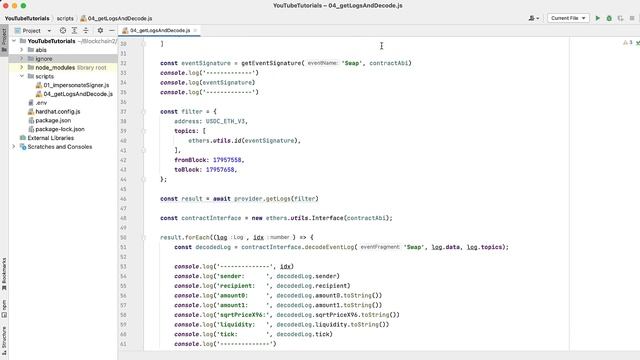The image size is (640, 360).
Task: Open the npm tool window
Action: coord(4,309)
